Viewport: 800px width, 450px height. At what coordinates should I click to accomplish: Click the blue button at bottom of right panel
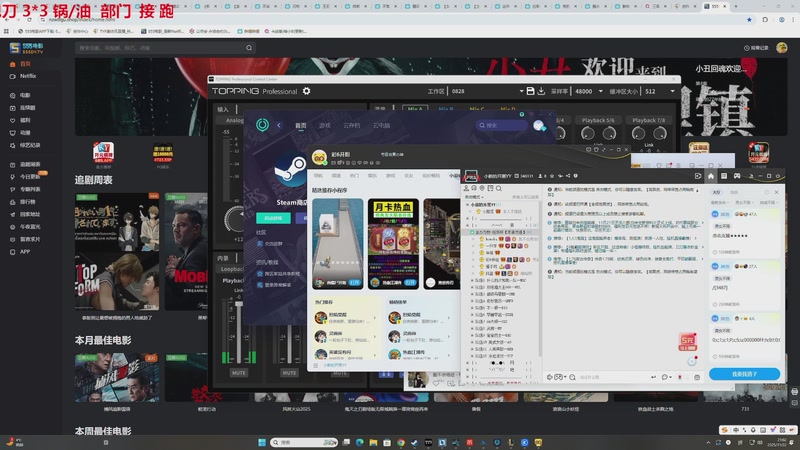point(744,374)
